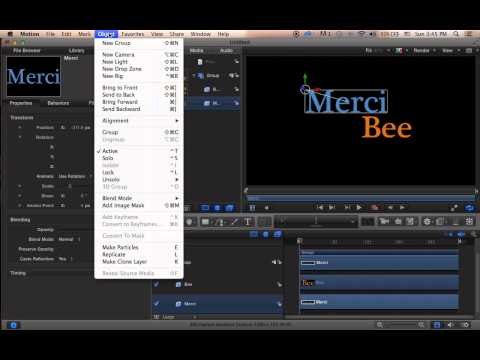Open the Alignment submenu

tap(139, 121)
